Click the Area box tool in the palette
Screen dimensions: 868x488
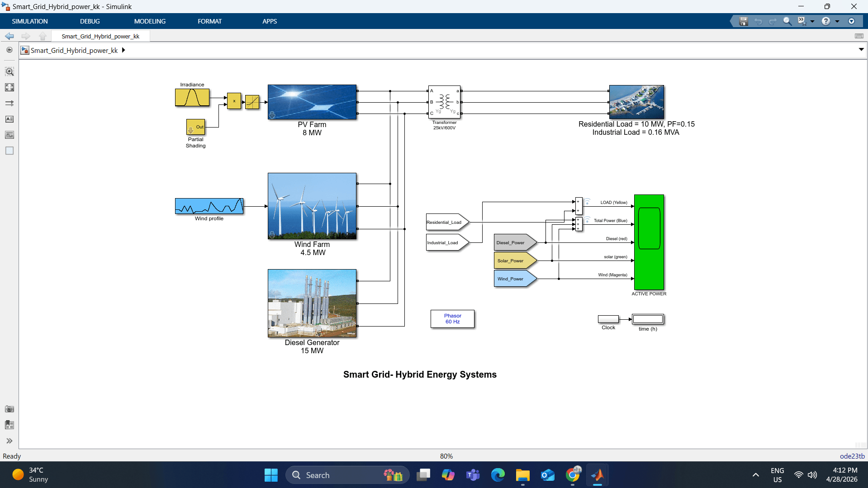[x=9, y=151]
